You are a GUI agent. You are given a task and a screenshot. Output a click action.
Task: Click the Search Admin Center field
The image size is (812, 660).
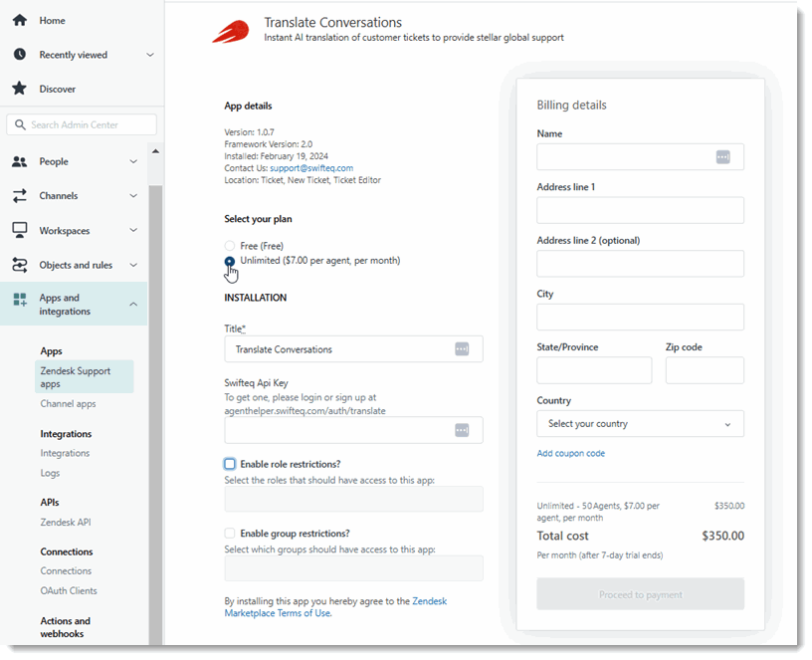[82, 124]
